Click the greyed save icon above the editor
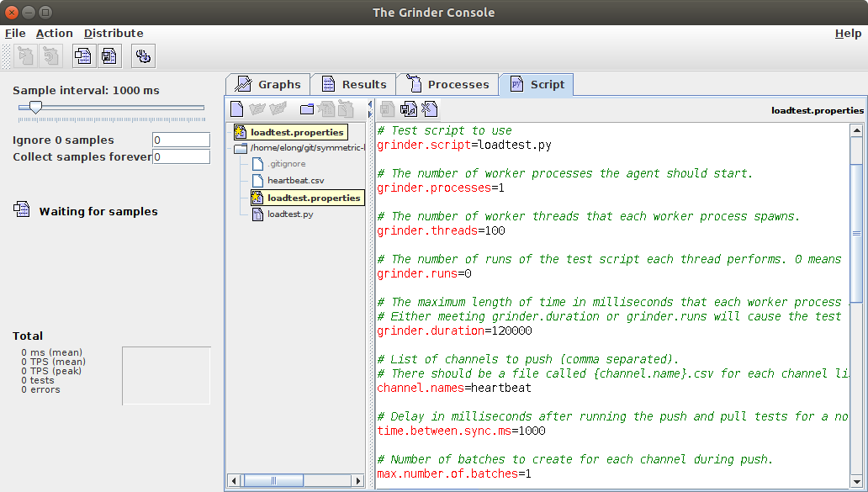The height and width of the screenshot is (492, 868). pyautogui.click(x=388, y=109)
